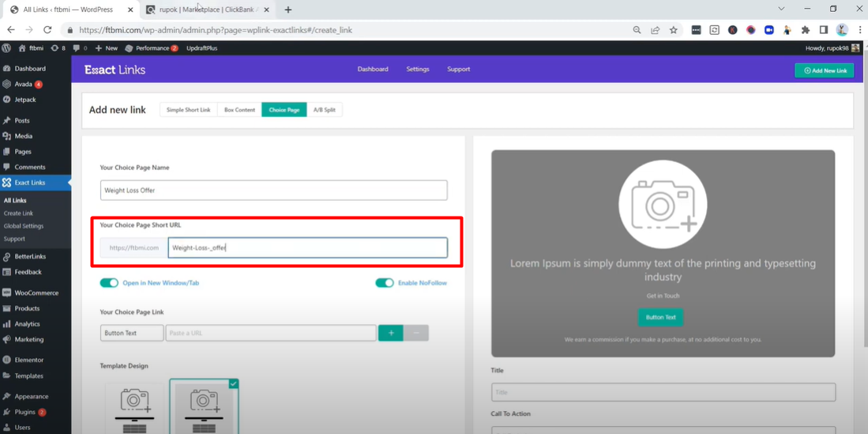Viewport: 868px width, 434px height.
Task: Select the second checked template design
Action: 205,407
